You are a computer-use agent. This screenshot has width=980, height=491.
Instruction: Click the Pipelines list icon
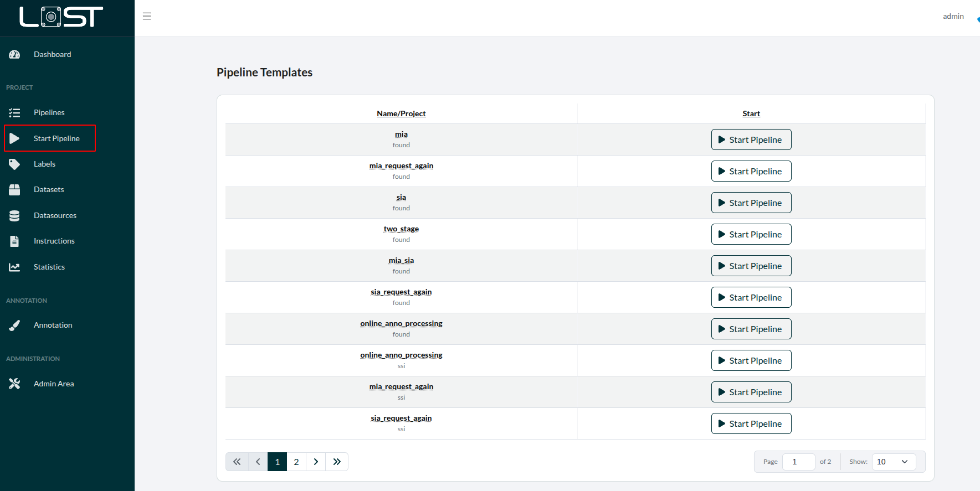(x=14, y=113)
